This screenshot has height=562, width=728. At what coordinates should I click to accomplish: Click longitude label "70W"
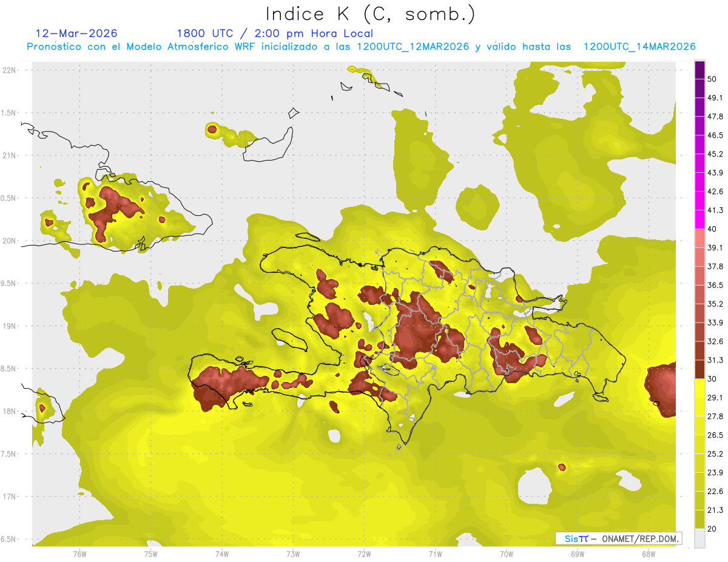[x=506, y=554]
